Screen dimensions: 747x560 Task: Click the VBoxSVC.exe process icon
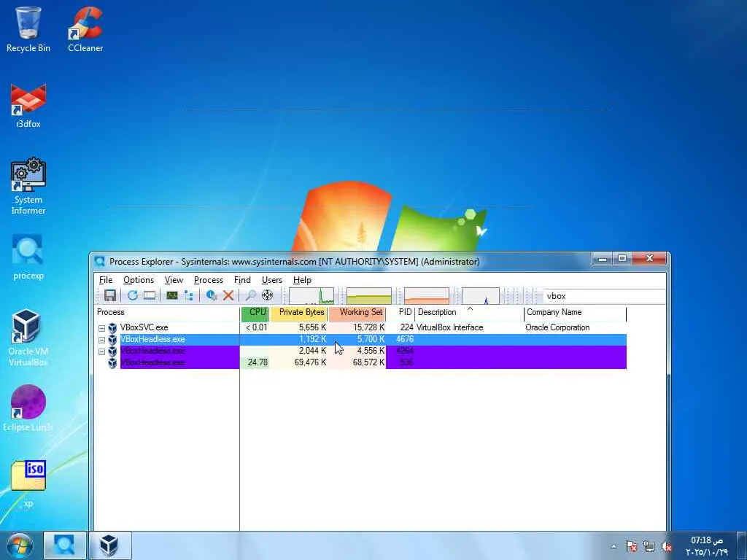coord(112,327)
